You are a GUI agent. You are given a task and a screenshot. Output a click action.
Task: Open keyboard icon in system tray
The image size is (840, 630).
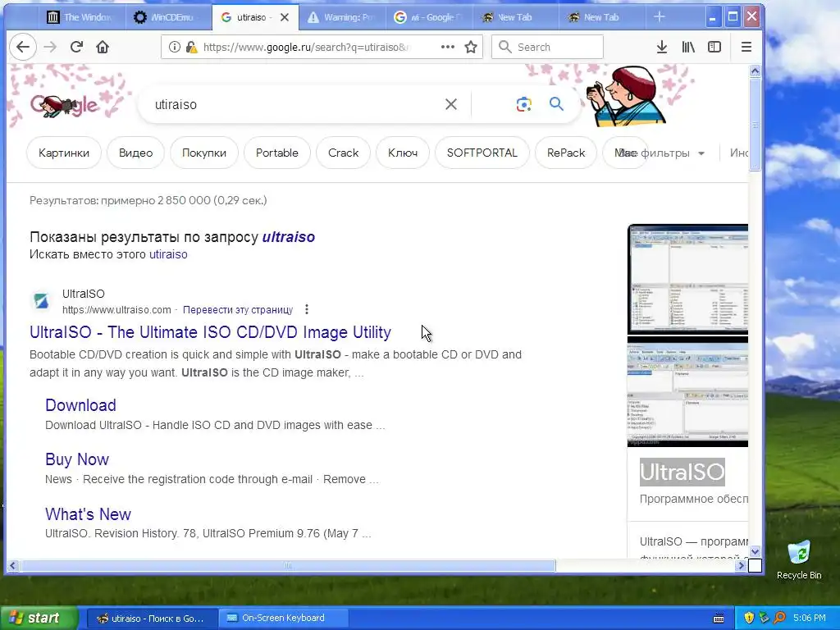pyautogui.click(x=719, y=619)
